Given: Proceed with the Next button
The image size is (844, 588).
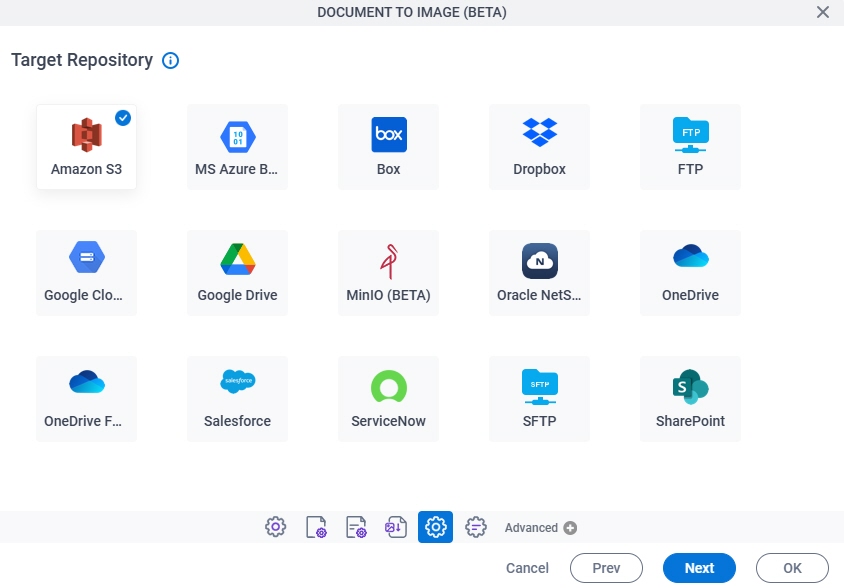Looking at the screenshot, I should [x=699, y=568].
